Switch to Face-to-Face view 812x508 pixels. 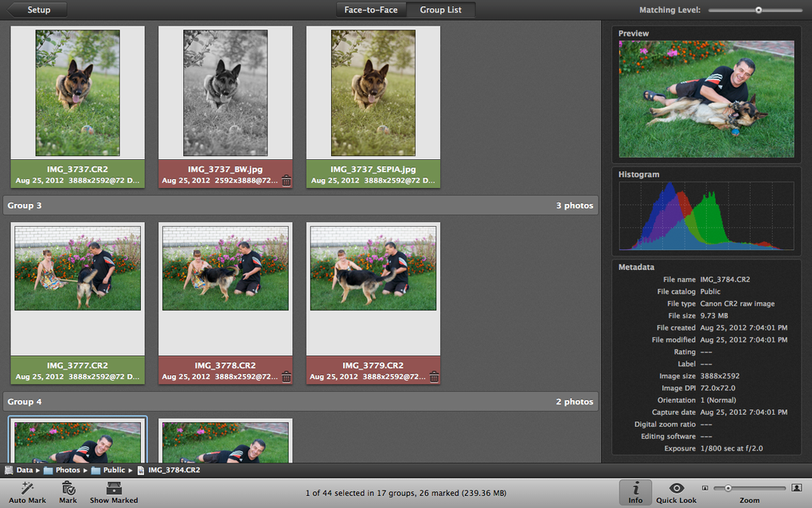tap(371, 10)
